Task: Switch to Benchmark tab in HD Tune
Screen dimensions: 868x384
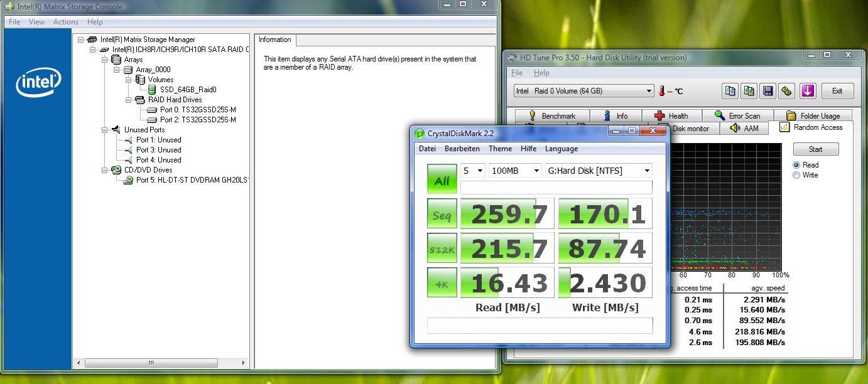Action: point(553,115)
